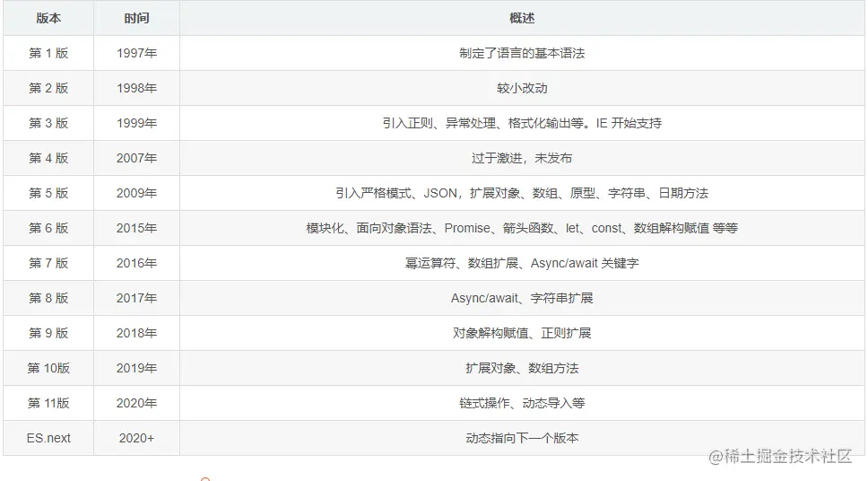Click the 引入严格模式、JSON description
The width and height of the screenshot is (868, 481).
point(522,193)
